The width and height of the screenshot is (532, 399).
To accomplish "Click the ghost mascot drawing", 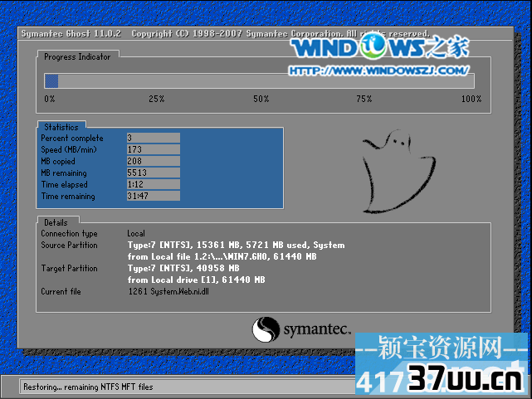I will [x=398, y=171].
